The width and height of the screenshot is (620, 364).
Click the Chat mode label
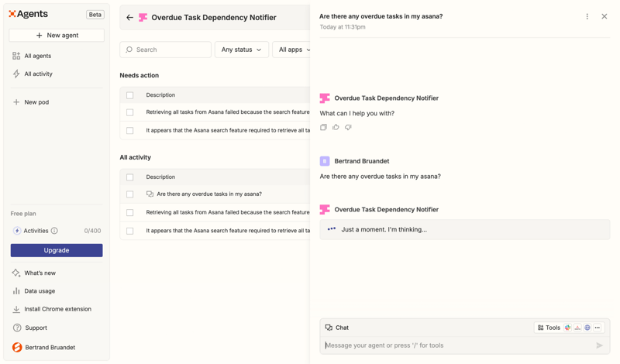337,328
